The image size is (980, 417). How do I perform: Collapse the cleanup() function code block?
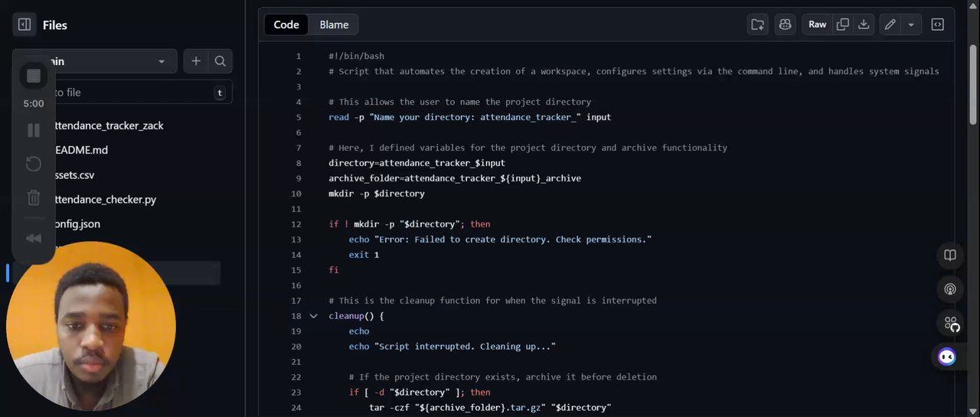(x=314, y=316)
